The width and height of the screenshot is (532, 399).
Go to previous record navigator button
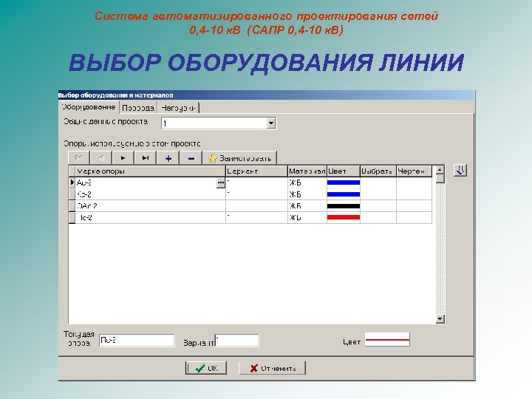tap(100, 158)
